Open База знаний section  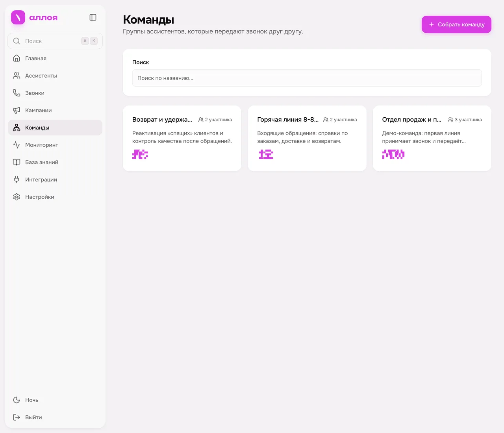click(x=55, y=162)
